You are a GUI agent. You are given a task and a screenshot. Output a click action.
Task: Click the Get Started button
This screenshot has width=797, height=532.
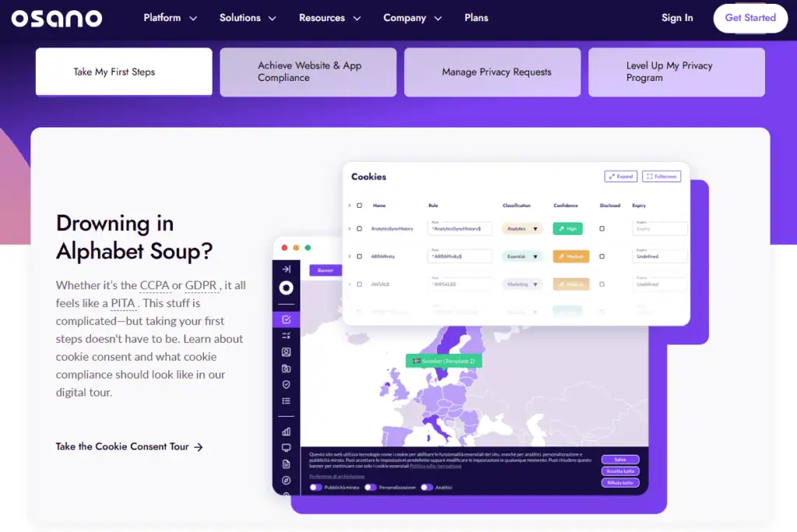750,19
